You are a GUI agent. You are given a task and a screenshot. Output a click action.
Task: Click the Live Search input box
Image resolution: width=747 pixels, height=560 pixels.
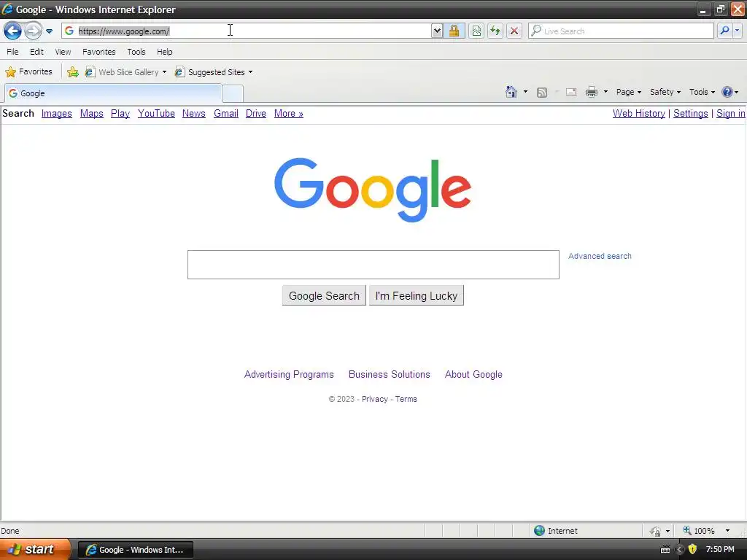click(x=621, y=31)
